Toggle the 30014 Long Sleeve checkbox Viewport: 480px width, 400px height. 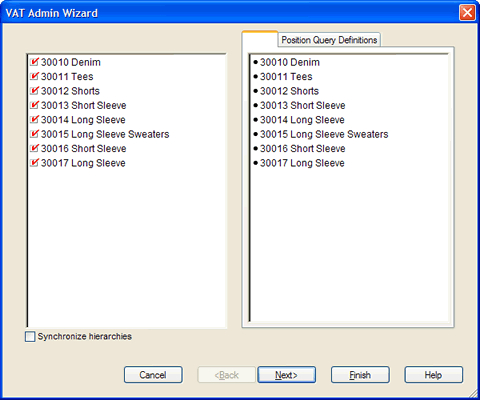[x=34, y=119]
